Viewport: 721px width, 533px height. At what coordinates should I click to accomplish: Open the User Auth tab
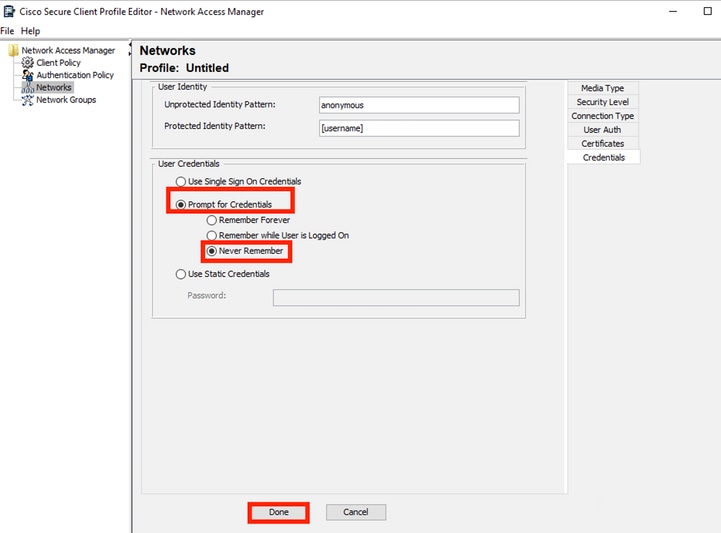pos(602,130)
